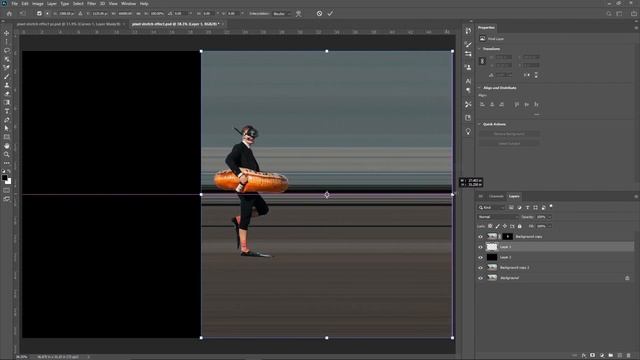Viewport: 640px width, 360px height.
Task: Hide Layer 1 with its eye icon
Action: click(480, 247)
